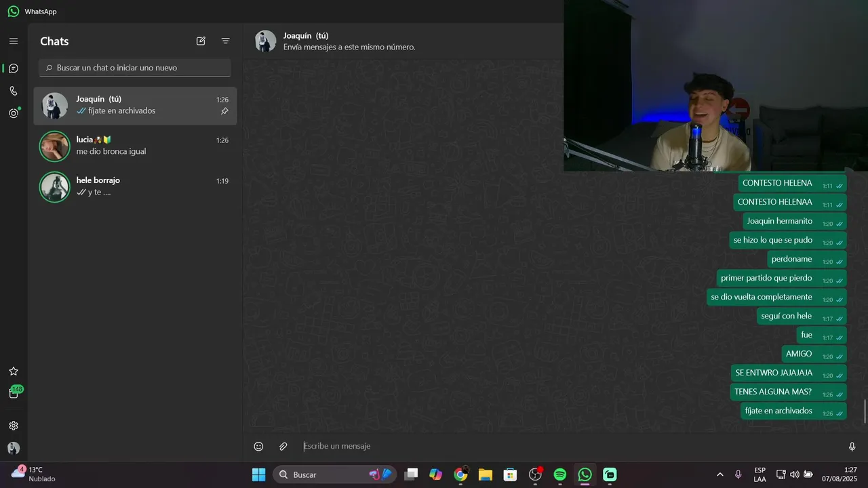Click the chat conversation scrollbar
868x488 pixels.
pyautogui.click(x=865, y=412)
